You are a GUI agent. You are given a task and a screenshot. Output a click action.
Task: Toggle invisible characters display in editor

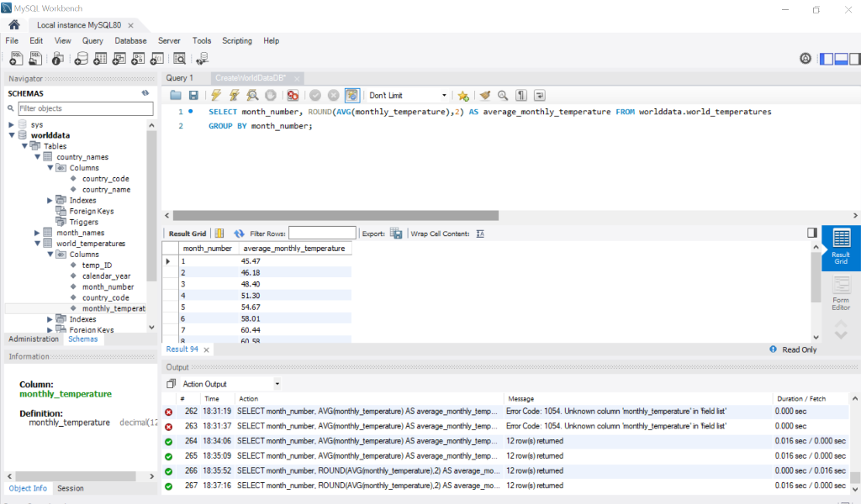tap(521, 96)
